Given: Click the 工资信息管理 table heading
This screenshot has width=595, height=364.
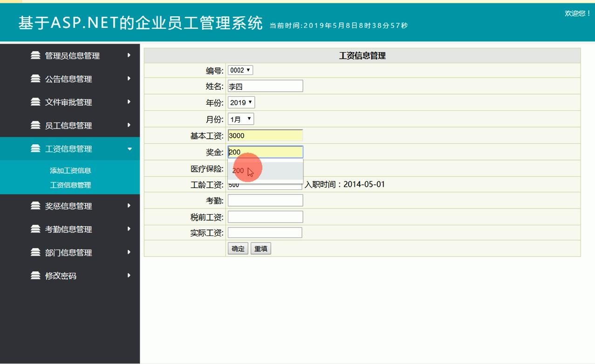Looking at the screenshot, I should click(362, 56).
